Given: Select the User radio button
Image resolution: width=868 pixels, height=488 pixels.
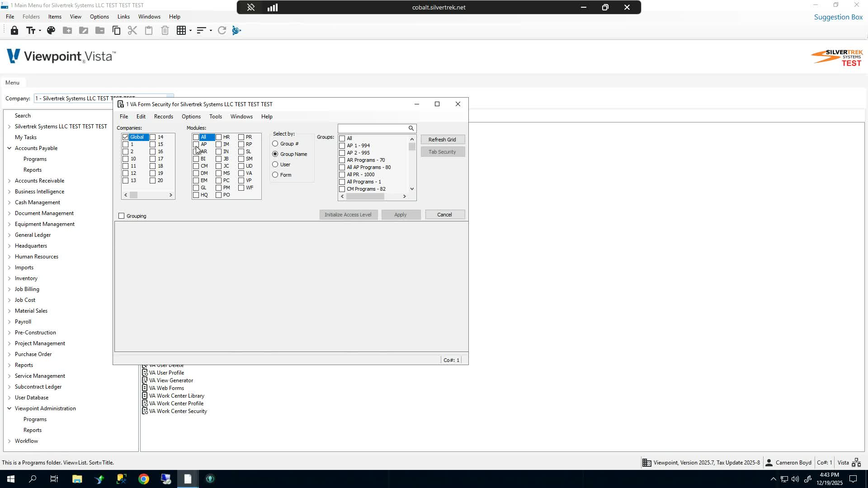Looking at the screenshot, I should [275, 164].
